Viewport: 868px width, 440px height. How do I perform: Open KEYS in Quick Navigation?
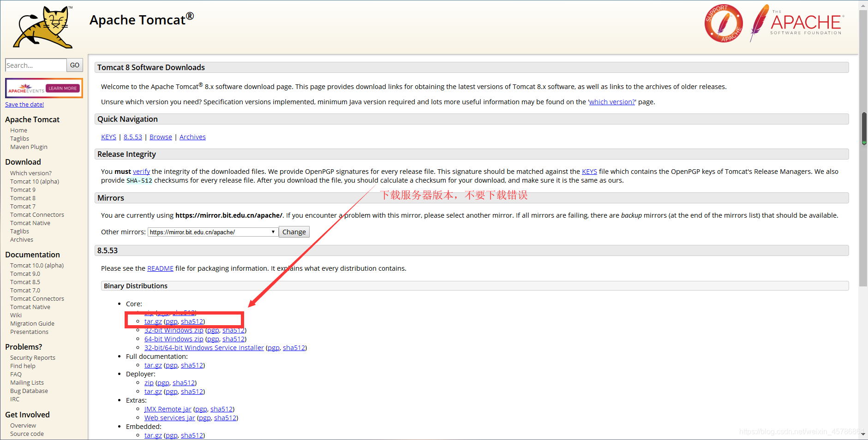coord(108,137)
